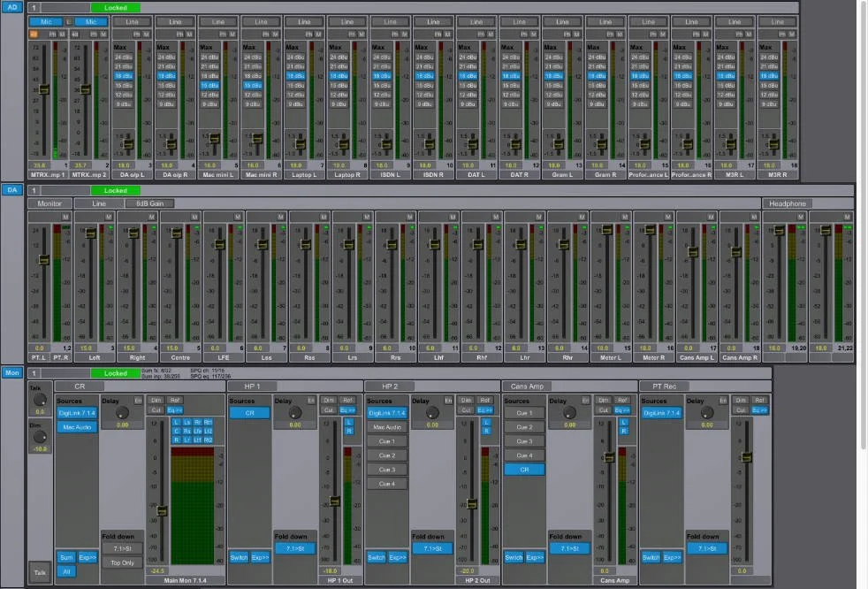868x589 pixels.
Task: Open the Eq>> panel for Cans Amp
Action: point(622,410)
